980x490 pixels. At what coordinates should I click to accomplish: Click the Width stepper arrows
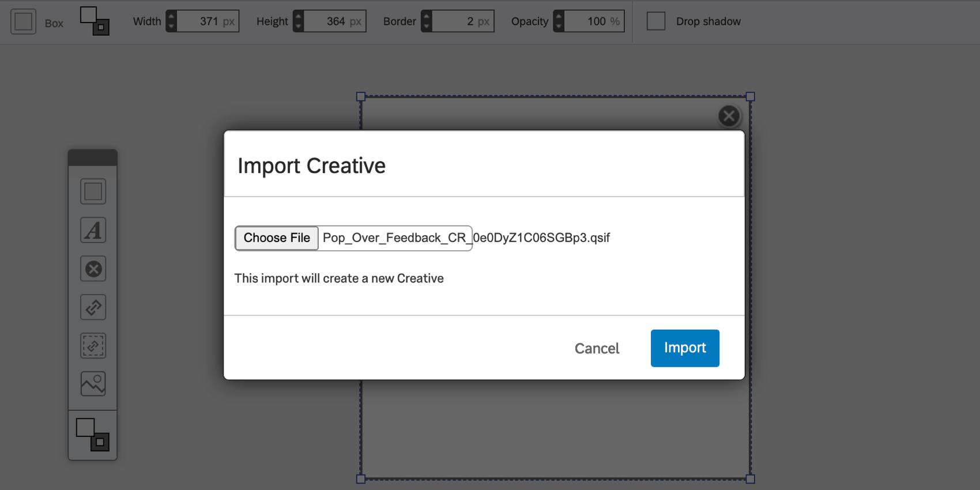tap(171, 21)
